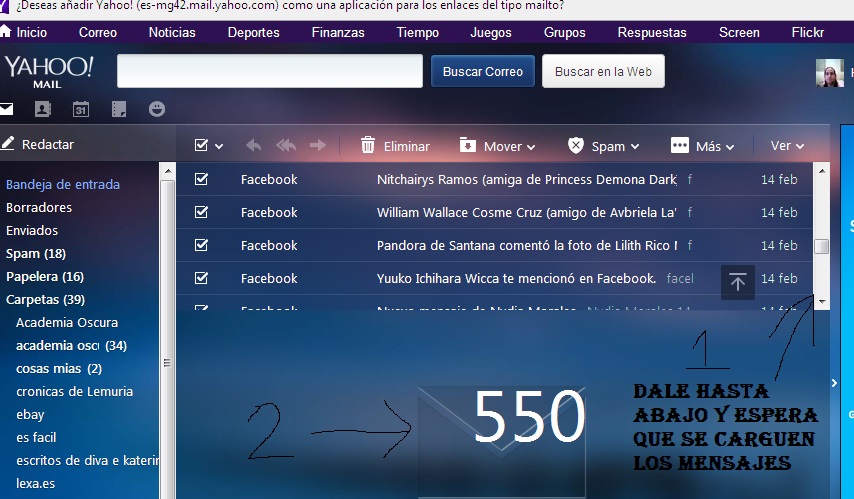The image size is (854, 499).
Task: Open the Enviados folder
Action: click(x=32, y=230)
